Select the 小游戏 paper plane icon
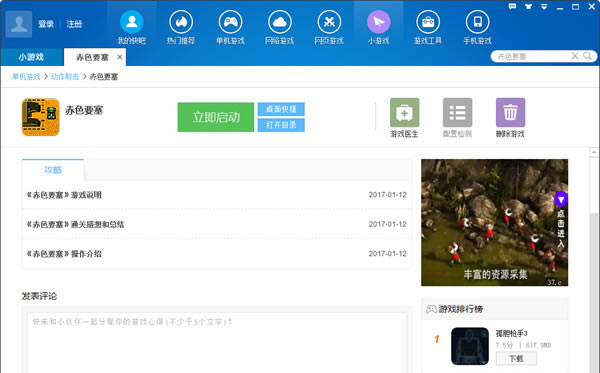This screenshot has width=600, height=373. point(378,22)
